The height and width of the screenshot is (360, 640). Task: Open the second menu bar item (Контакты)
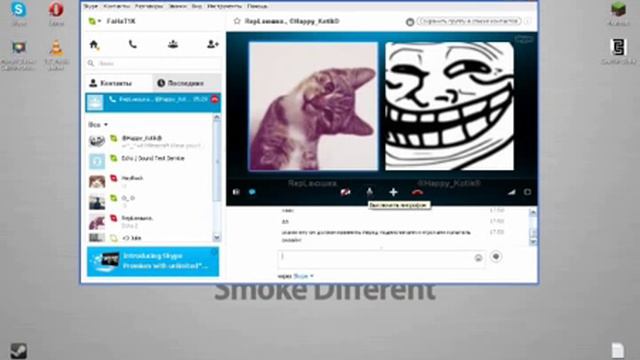(116, 6)
